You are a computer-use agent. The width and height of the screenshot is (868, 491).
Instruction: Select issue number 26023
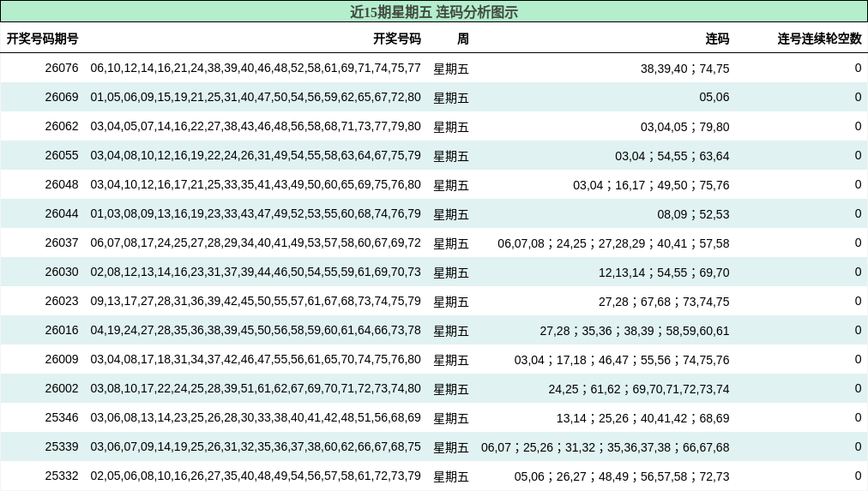[x=62, y=302]
